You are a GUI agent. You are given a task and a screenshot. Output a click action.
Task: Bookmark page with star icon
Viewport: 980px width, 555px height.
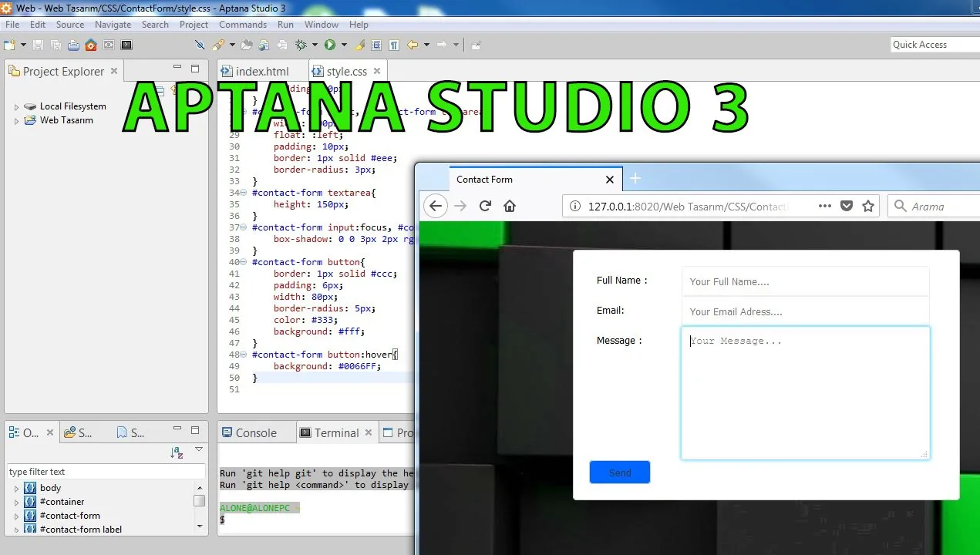coord(868,206)
